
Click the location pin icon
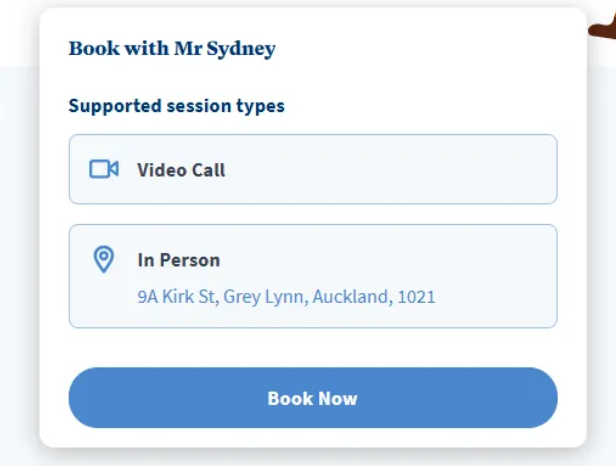click(x=103, y=260)
